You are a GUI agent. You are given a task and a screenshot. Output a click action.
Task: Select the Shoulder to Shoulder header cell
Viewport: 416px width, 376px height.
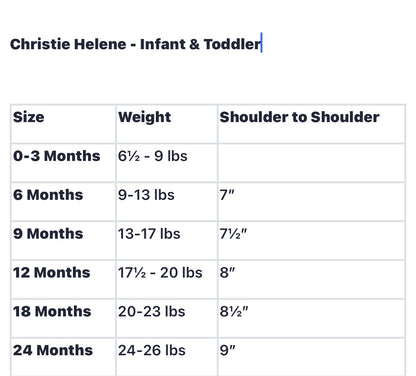(x=311, y=124)
